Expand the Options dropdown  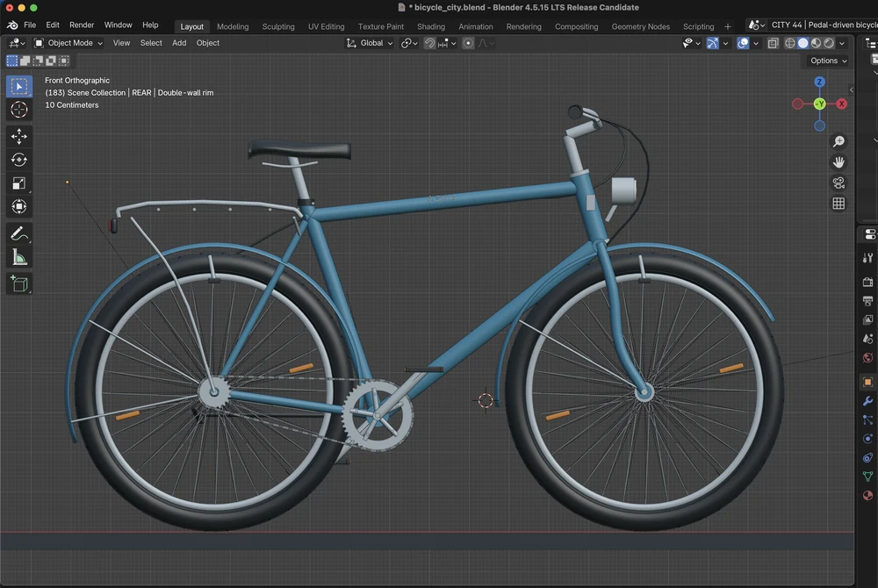click(x=828, y=61)
